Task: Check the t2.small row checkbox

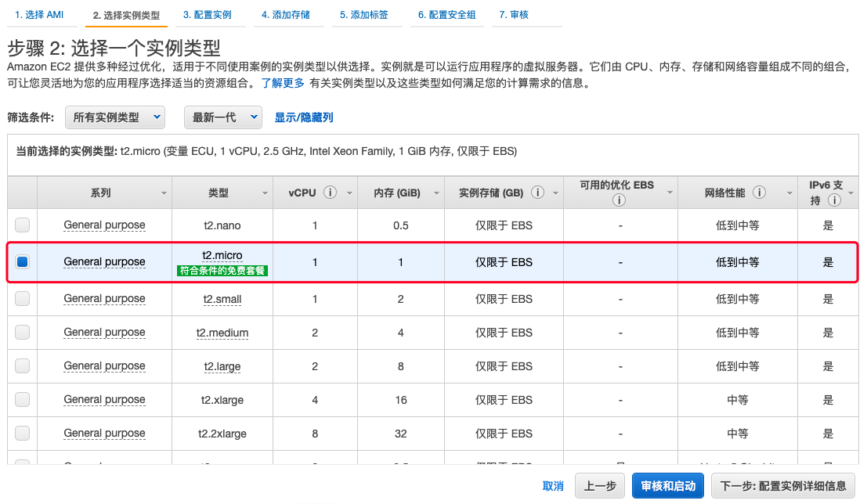Action: pos(22,298)
